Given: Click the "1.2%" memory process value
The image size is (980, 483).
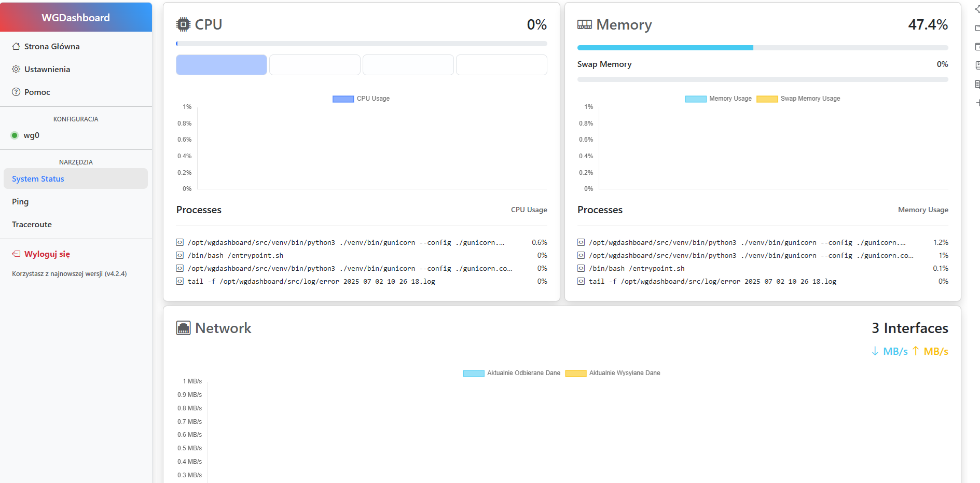Looking at the screenshot, I should click(941, 242).
